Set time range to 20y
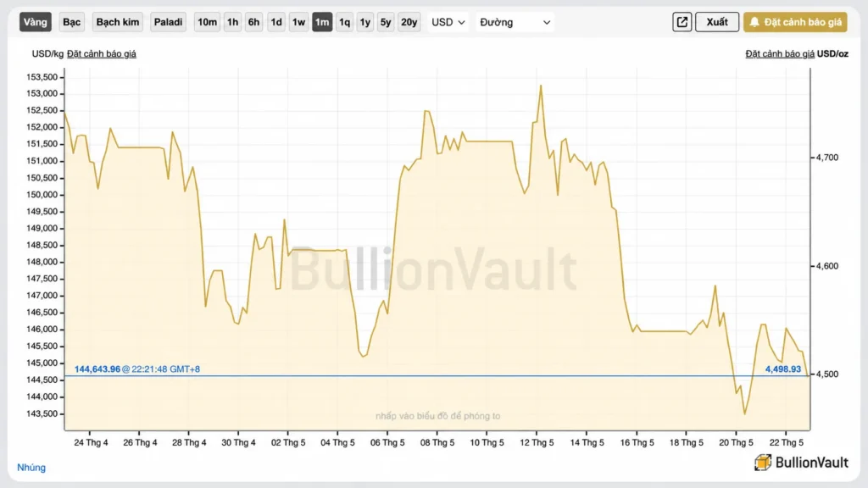This screenshot has height=488, width=868. tap(409, 22)
